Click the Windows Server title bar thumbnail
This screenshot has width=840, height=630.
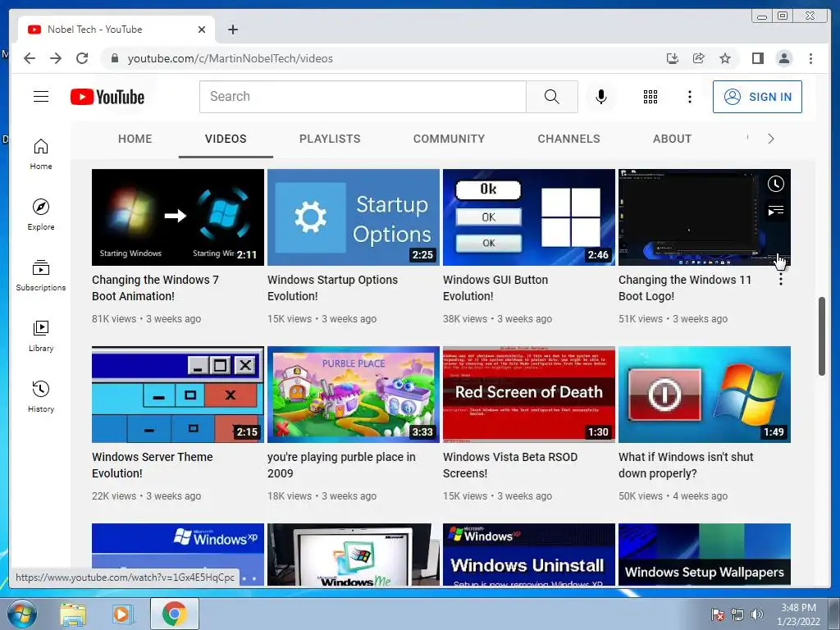[178, 395]
